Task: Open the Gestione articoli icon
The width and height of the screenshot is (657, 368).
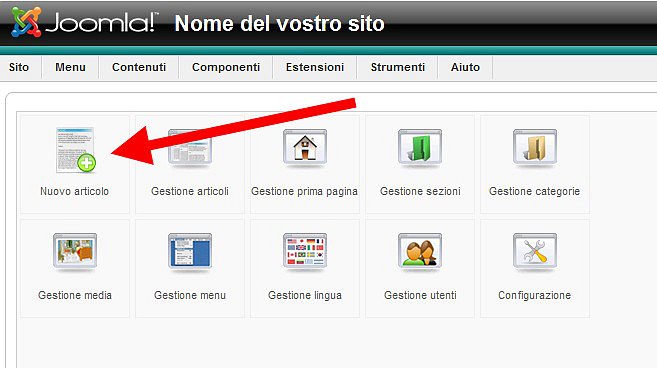Action: [190, 148]
